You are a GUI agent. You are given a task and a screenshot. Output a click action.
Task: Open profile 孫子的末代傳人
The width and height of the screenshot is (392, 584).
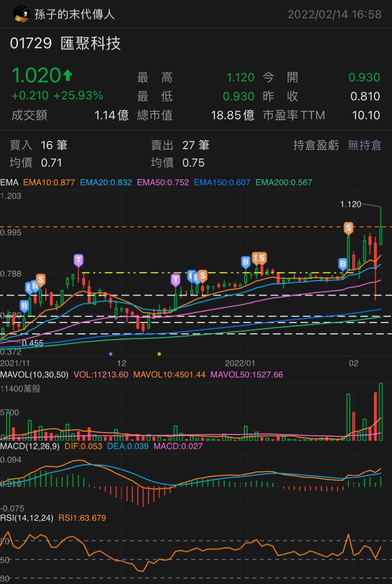pyautogui.click(x=75, y=15)
